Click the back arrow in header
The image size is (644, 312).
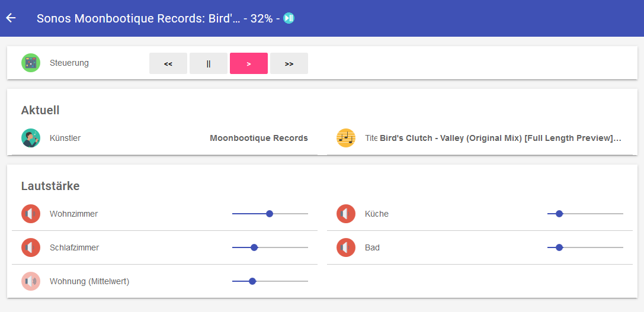[11, 18]
